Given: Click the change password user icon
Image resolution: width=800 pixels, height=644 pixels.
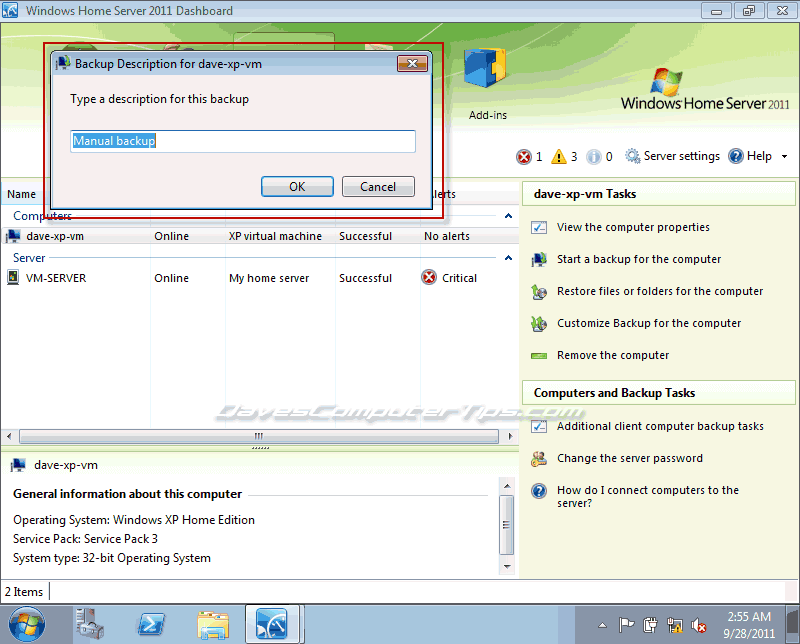Looking at the screenshot, I should [539, 459].
